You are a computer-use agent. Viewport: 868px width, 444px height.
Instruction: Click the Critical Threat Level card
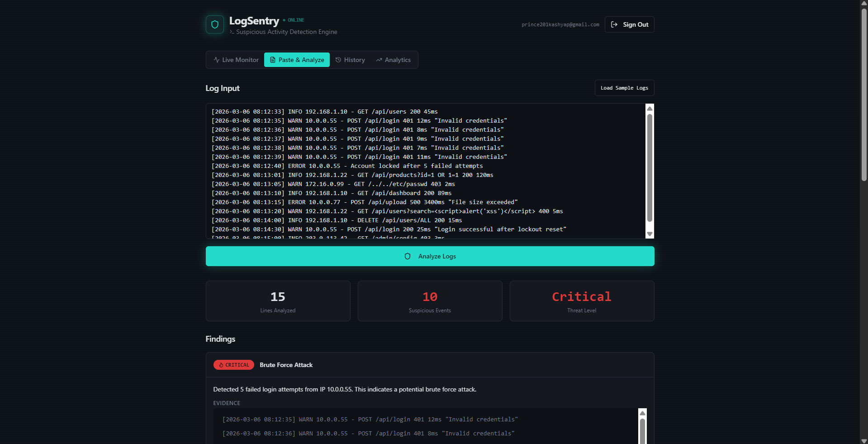pos(582,301)
